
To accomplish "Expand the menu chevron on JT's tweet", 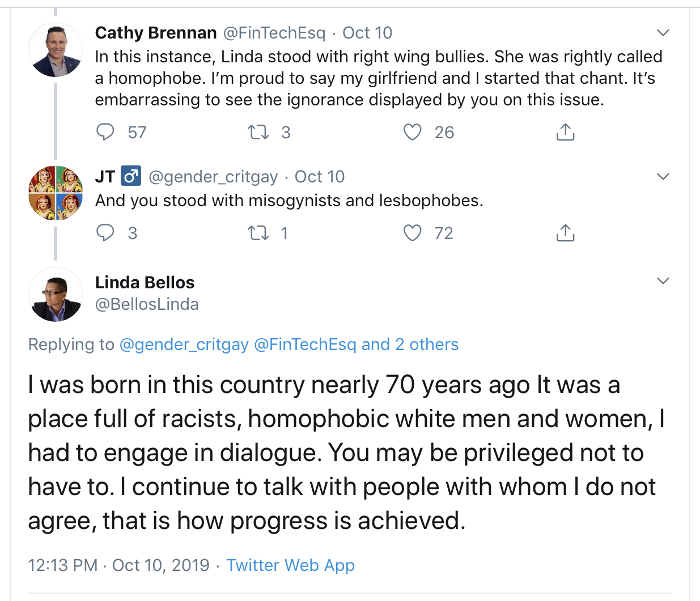I will click(x=663, y=177).
